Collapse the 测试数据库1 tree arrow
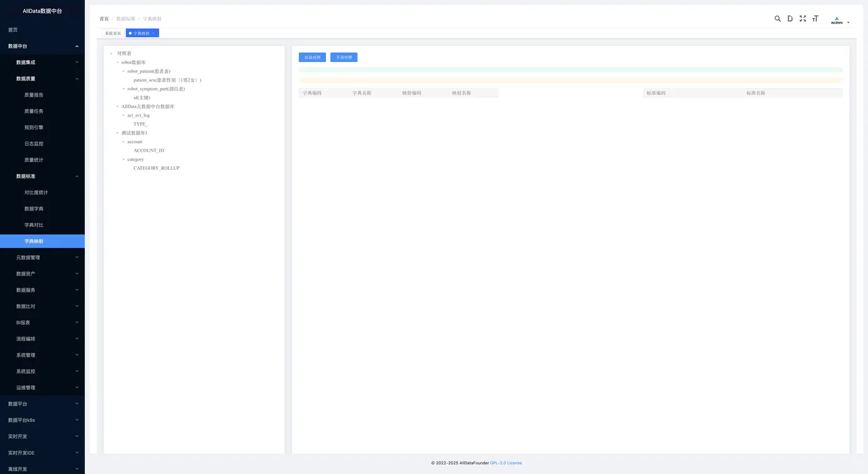The image size is (868, 474). point(117,133)
